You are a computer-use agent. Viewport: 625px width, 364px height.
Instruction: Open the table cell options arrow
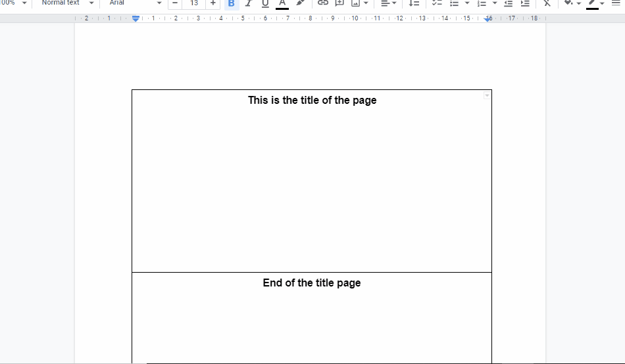click(487, 95)
